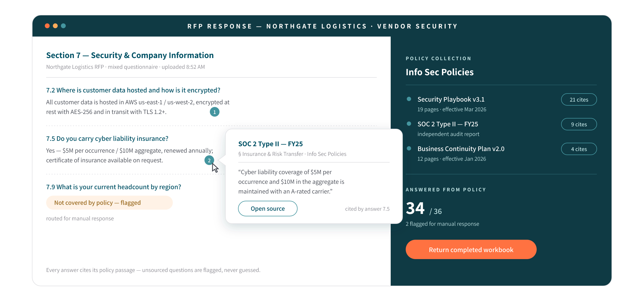Click 'independent audit report' description
This screenshot has height=301, width=644.
(x=448, y=134)
